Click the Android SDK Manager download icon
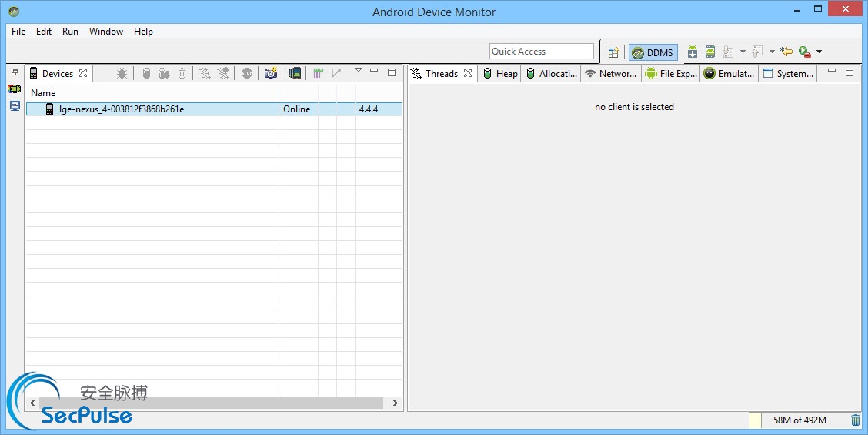The image size is (868, 435). tap(692, 52)
